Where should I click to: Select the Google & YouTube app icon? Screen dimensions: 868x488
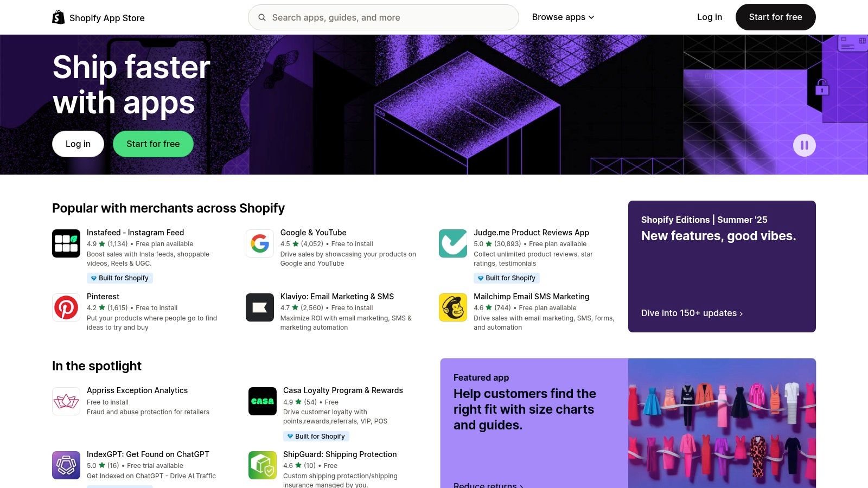click(259, 243)
